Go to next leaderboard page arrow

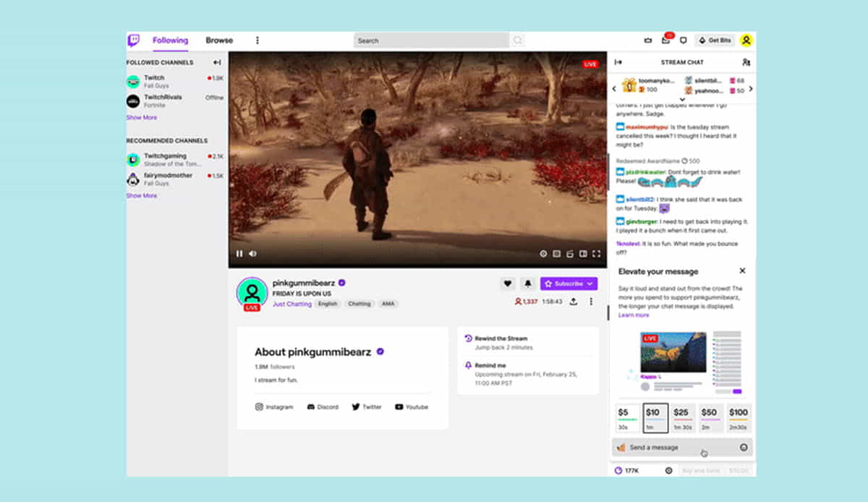coord(750,89)
